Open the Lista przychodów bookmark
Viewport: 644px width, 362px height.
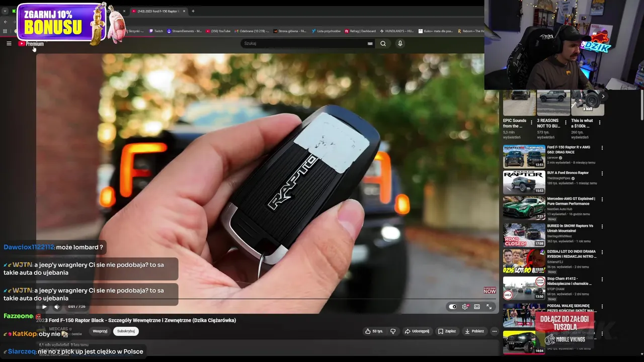pyautogui.click(x=326, y=31)
